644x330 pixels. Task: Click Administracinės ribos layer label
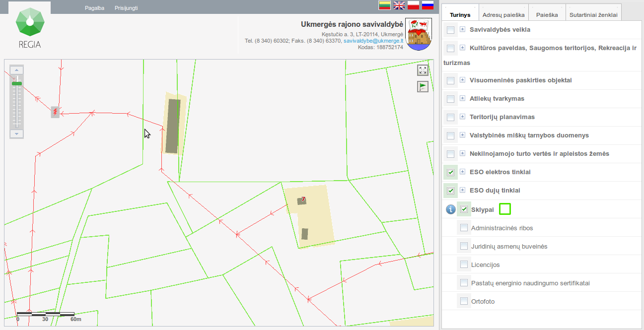tap(502, 228)
